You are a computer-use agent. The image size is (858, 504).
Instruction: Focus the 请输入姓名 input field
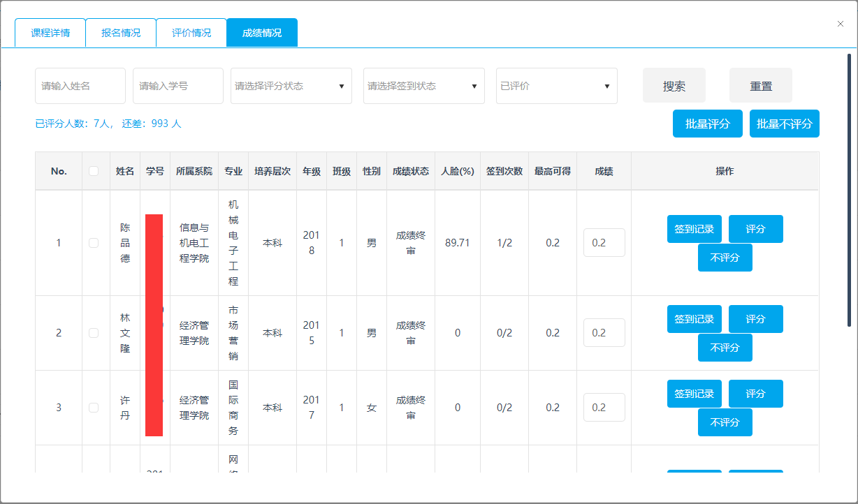[x=80, y=86]
